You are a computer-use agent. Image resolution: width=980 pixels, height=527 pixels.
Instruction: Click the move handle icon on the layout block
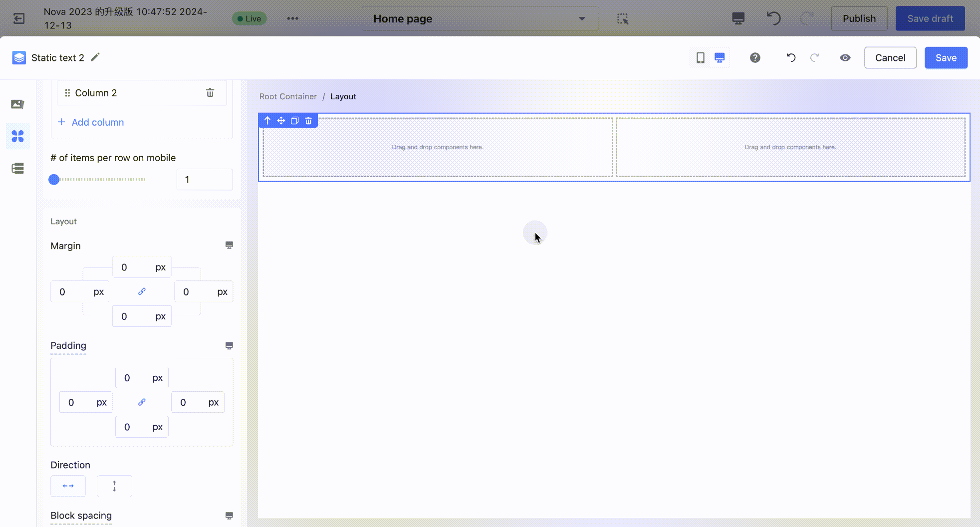tap(281, 121)
